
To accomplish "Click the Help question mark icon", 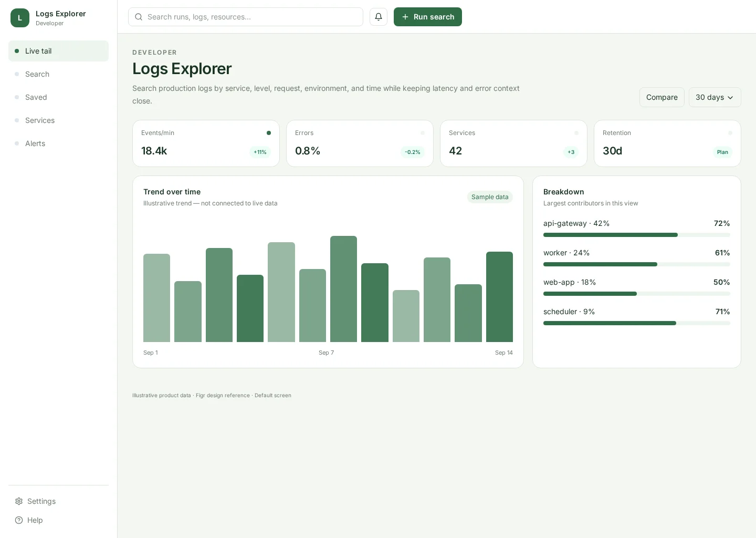I will (19, 520).
